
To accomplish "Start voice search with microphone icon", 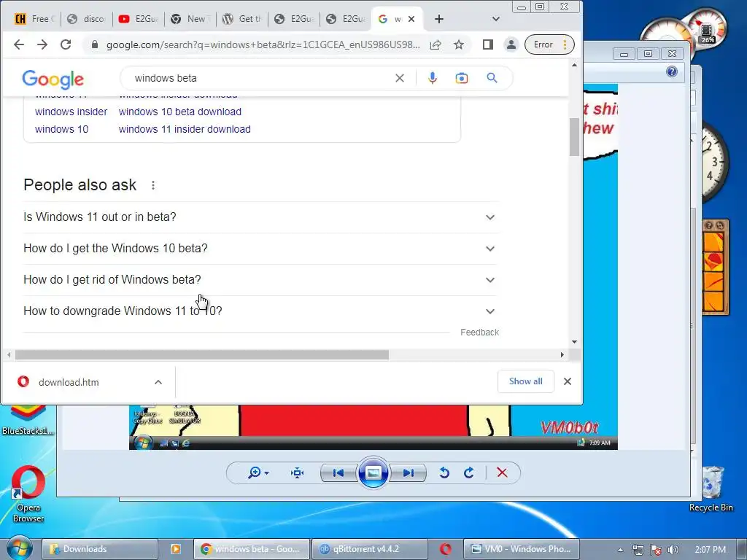I will [432, 78].
